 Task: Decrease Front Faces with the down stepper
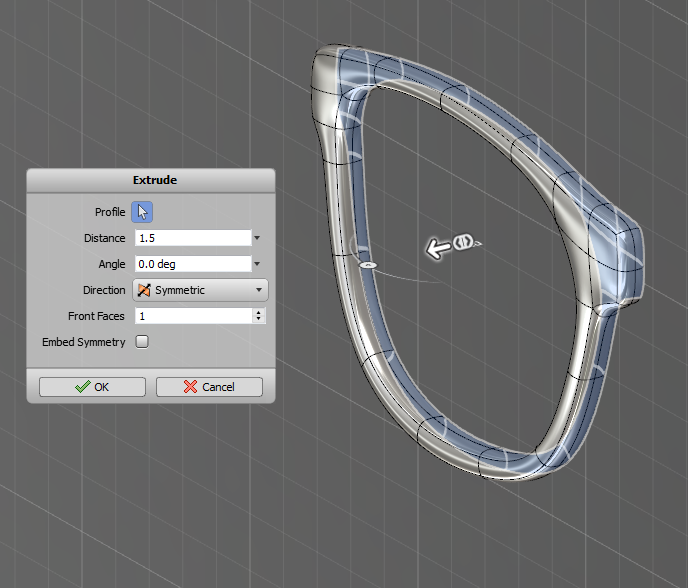pos(259,319)
